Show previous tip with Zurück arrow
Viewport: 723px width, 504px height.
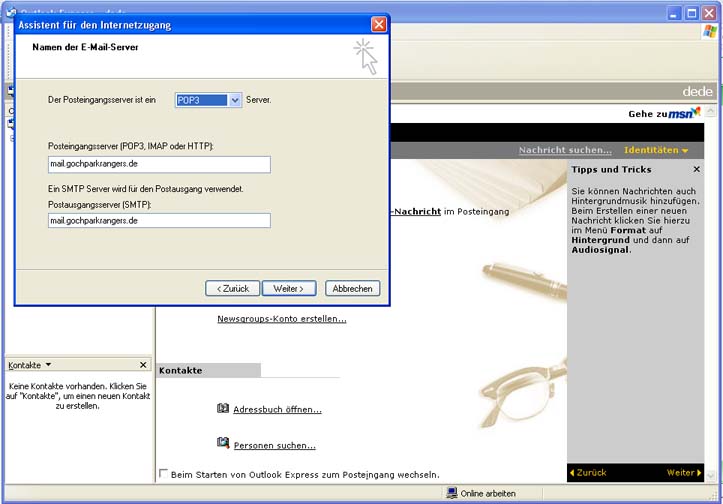(x=588, y=472)
